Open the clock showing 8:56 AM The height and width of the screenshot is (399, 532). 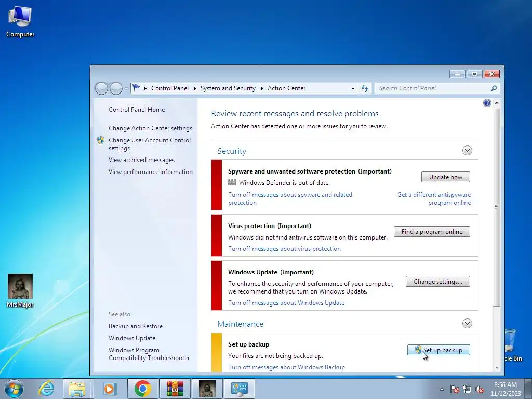(505, 389)
